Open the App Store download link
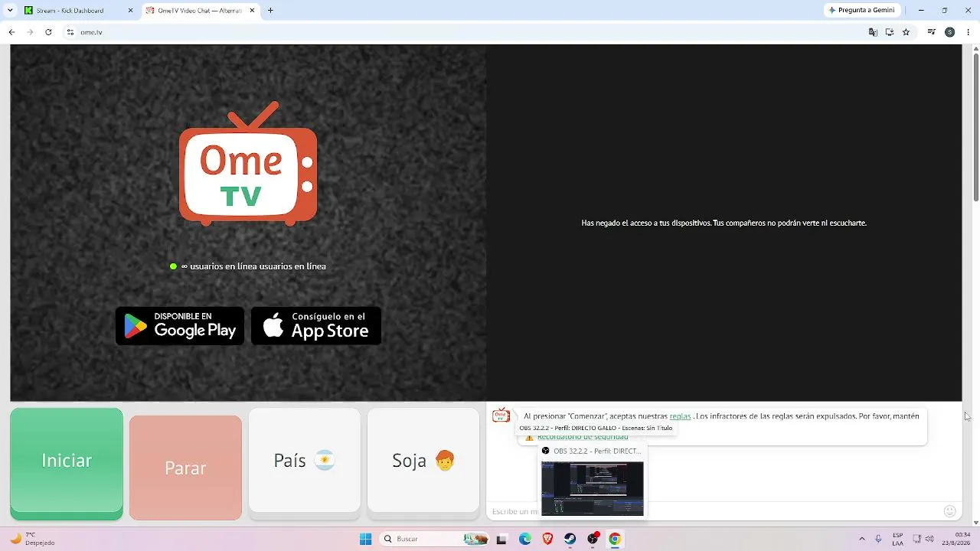 point(316,326)
